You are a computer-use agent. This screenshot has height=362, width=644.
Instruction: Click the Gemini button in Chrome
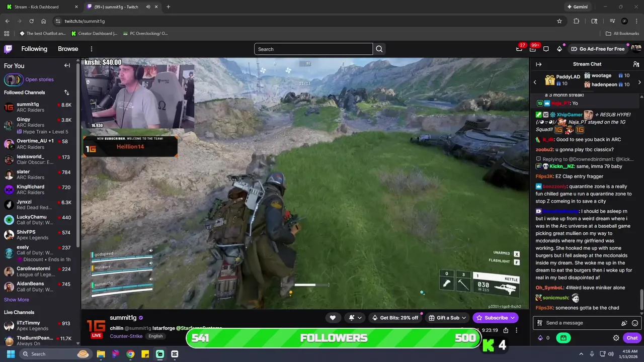coord(577,7)
